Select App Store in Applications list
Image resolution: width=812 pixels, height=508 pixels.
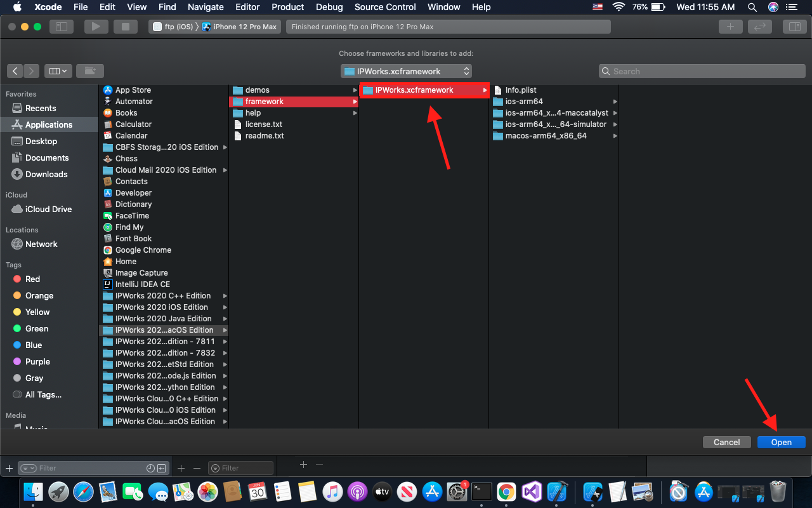tap(164, 90)
